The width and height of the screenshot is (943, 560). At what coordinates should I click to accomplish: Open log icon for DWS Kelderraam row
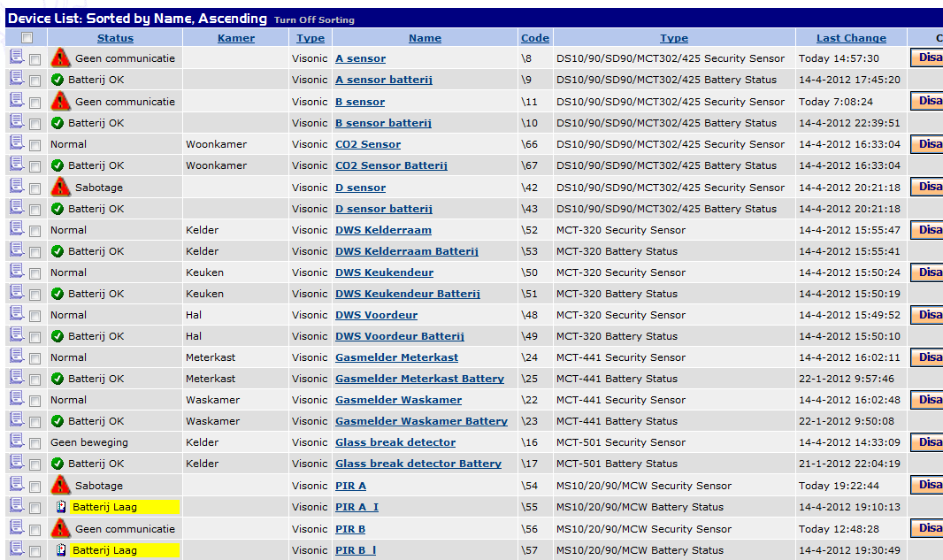[x=17, y=228]
